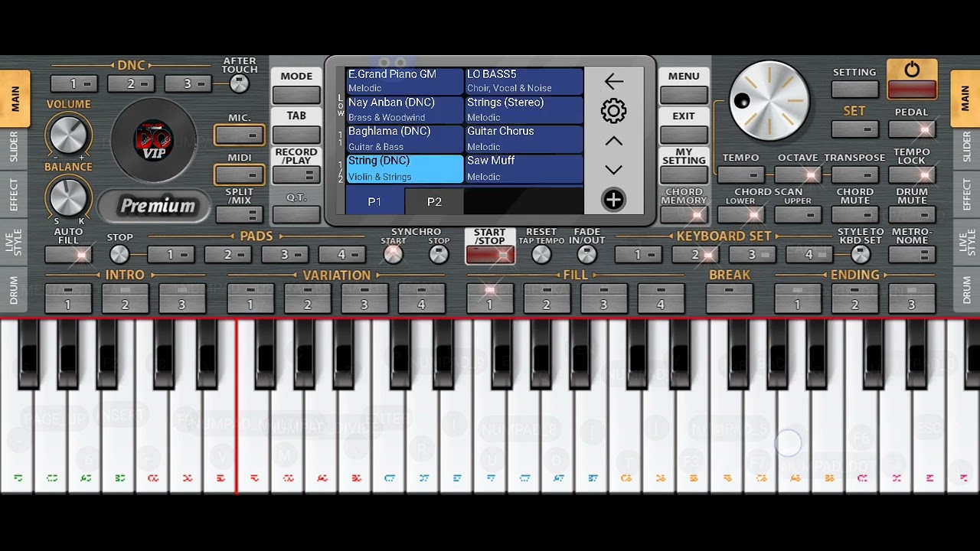Viewport: 980px width, 551px height.
Task: Toggle Style to KBD Set knob
Action: 861,255
